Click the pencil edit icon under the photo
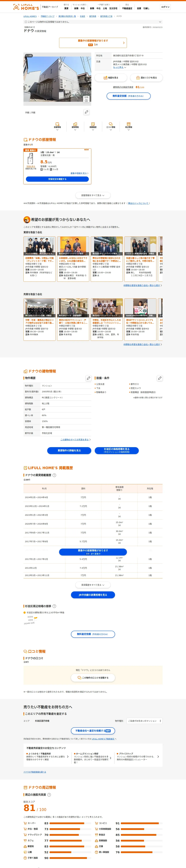Screen dimensions: 186x868 coord(86,112)
